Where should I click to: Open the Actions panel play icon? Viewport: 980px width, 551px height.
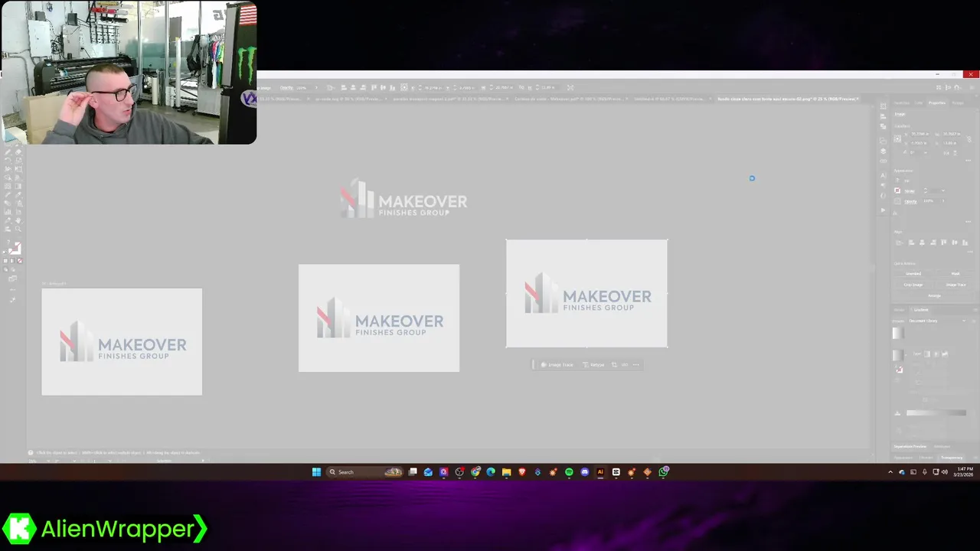point(883,210)
